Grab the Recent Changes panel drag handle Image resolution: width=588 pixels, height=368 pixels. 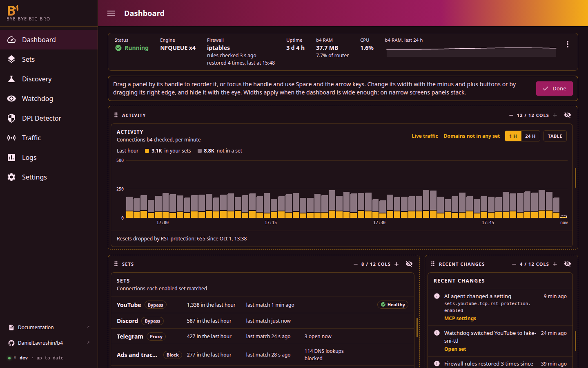point(433,264)
